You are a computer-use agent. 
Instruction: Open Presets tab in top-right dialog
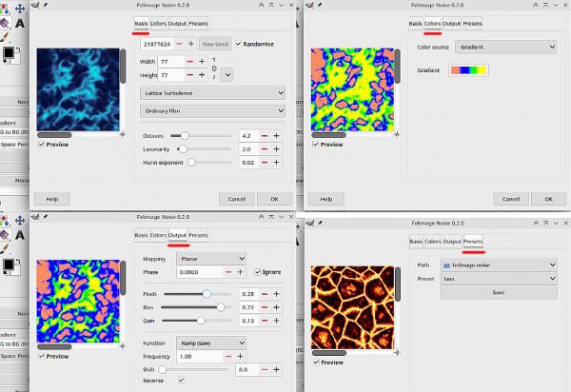pyautogui.click(x=473, y=23)
